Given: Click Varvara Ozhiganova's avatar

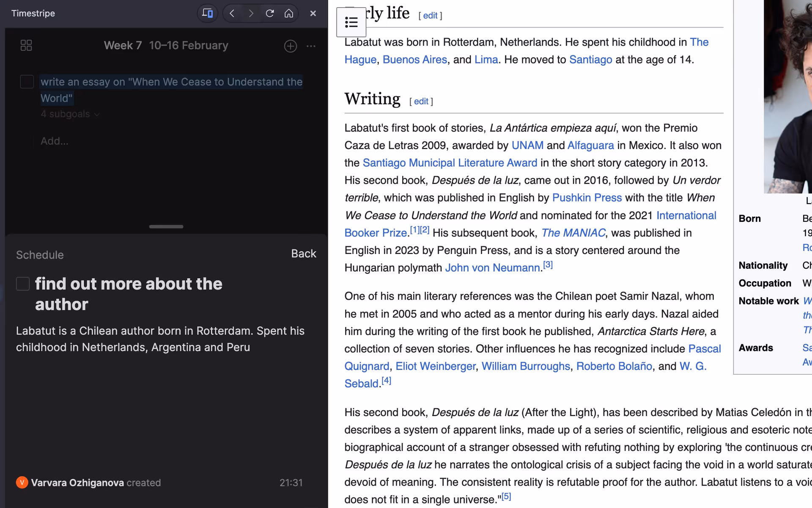Looking at the screenshot, I should pyautogui.click(x=22, y=483).
